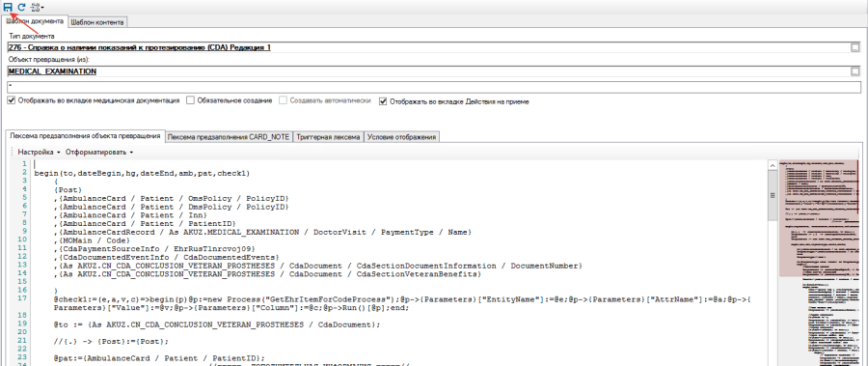Switch to 'Шаблон контента' tab
This screenshot has height=366, width=868.
point(97,22)
